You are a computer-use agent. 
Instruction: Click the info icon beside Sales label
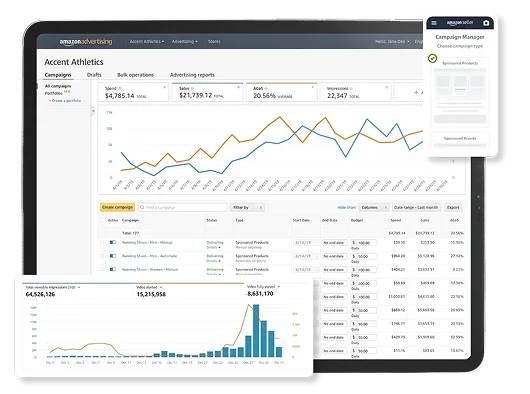tap(192, 89)
